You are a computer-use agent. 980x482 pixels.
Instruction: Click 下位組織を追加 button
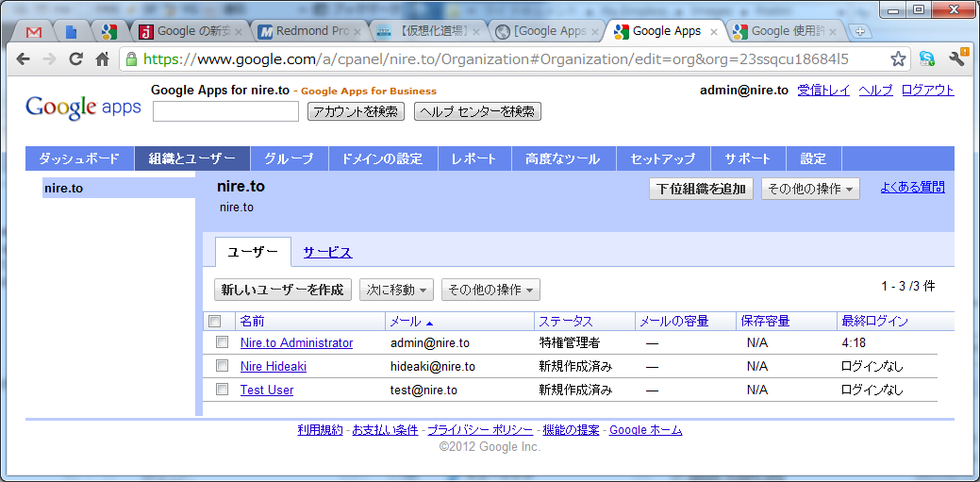tap(701, 189)
